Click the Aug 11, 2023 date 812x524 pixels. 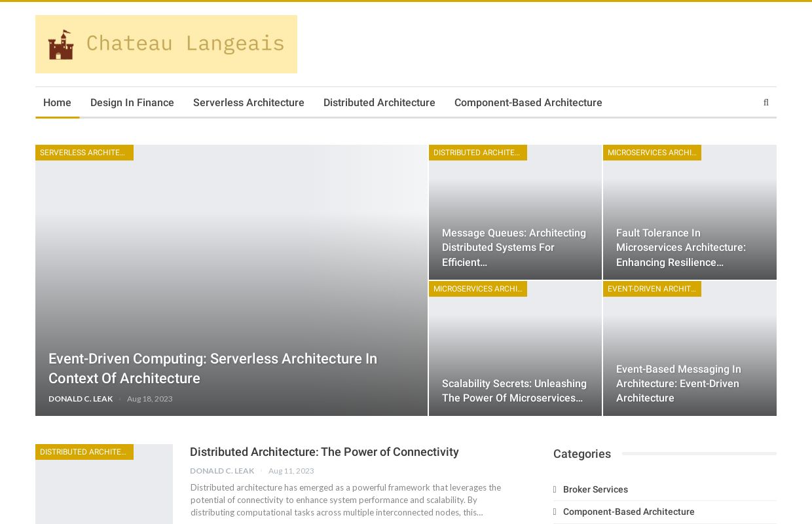tap(291, 471)
